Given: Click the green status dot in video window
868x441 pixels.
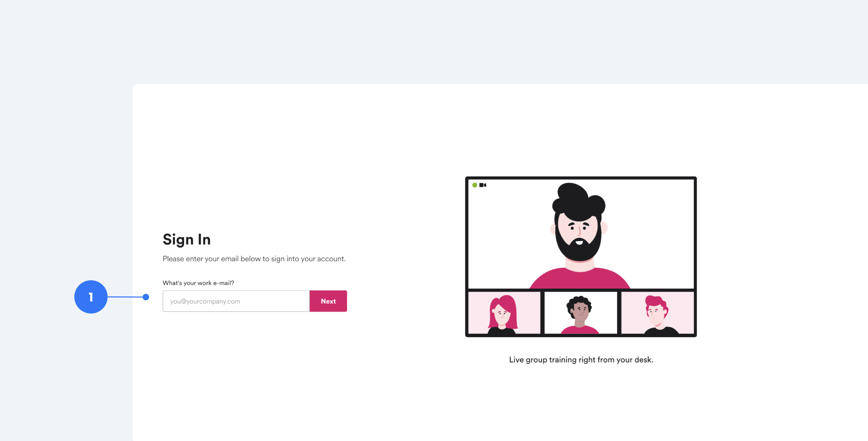Looking at the screenshot, I should 475,185.
